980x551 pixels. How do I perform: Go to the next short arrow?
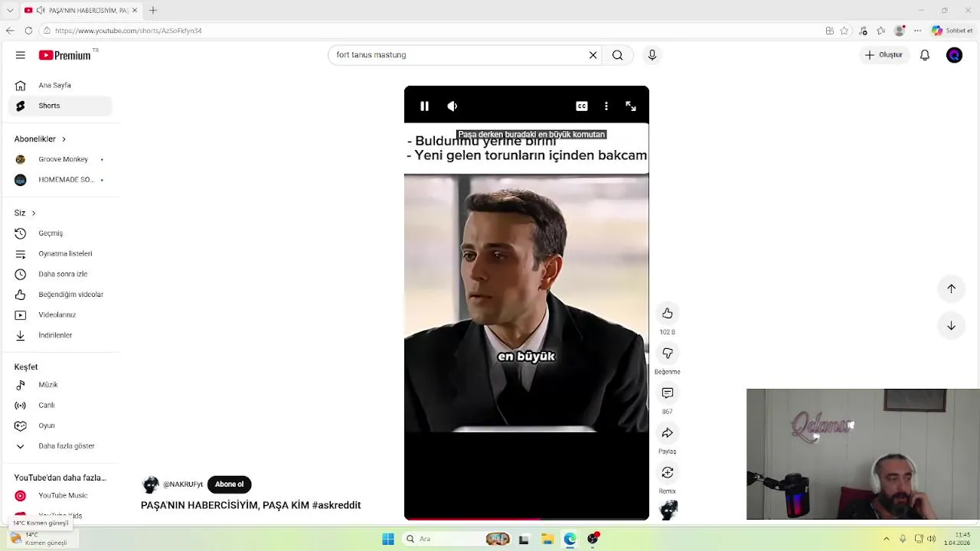click(x=951, y=325)
